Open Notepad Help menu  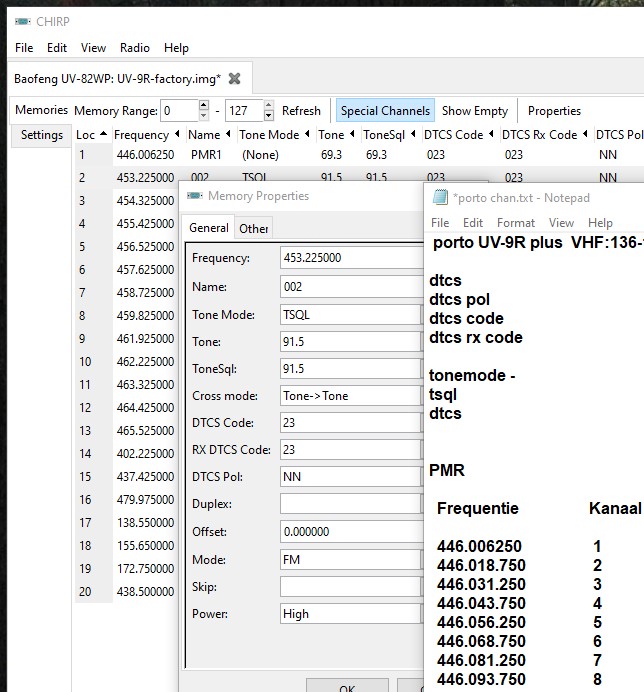point(600,222)
